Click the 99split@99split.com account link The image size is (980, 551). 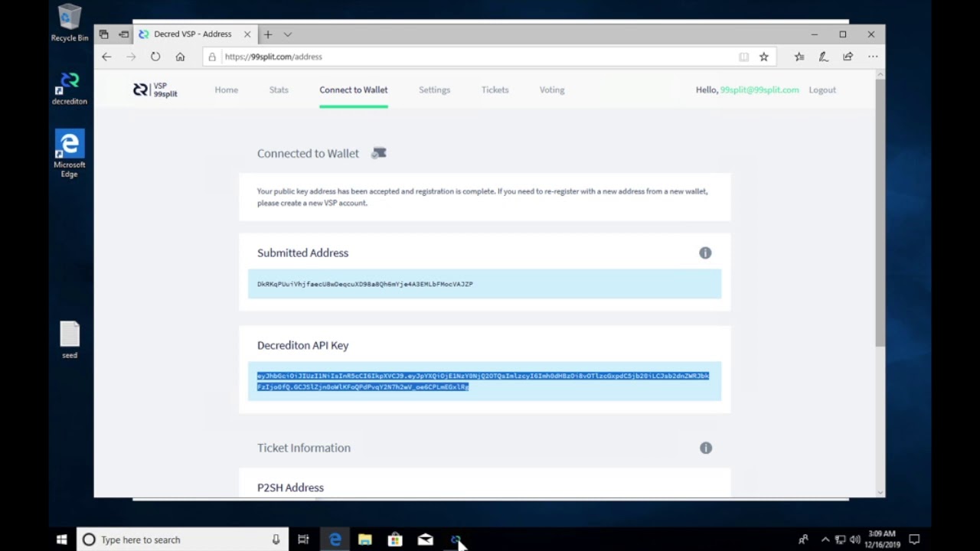759,90
